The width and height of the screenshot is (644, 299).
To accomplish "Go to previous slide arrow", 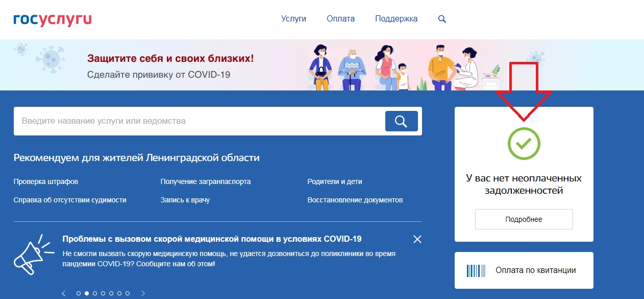I will pyautogui.click(x=64, y=293).
